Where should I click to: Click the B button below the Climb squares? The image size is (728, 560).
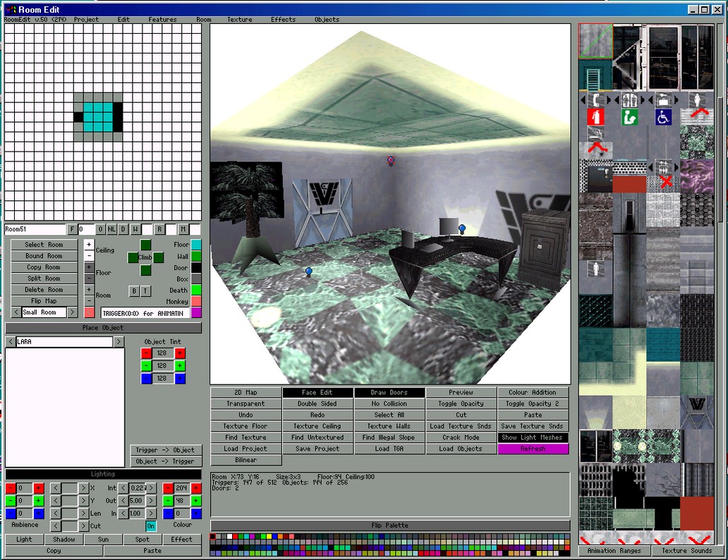(134, 291)
